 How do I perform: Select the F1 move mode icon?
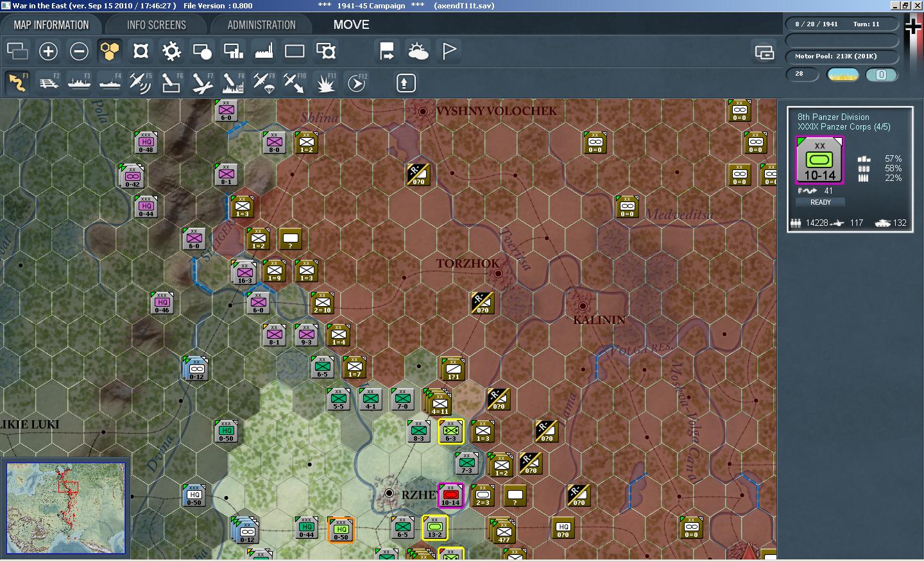tap(17, 83)
